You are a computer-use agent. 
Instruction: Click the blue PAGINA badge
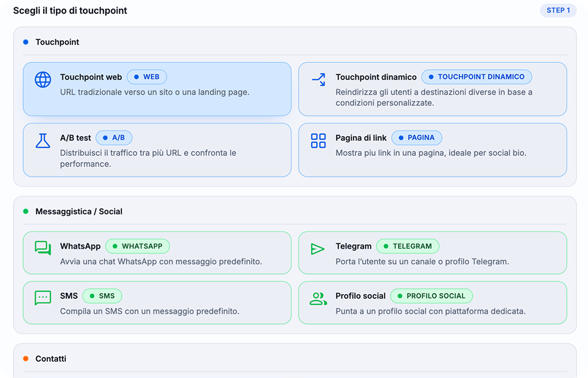[x=417, y=138]
